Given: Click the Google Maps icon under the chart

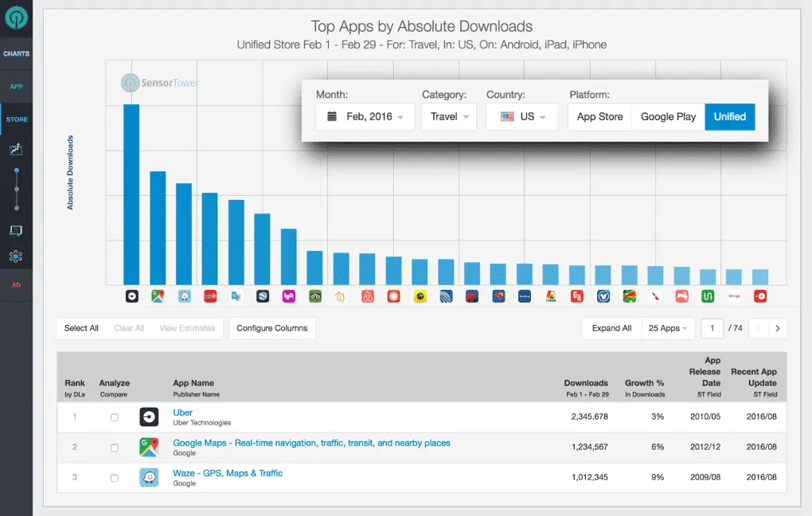Looking at the screenshot, I should point(158,296).
